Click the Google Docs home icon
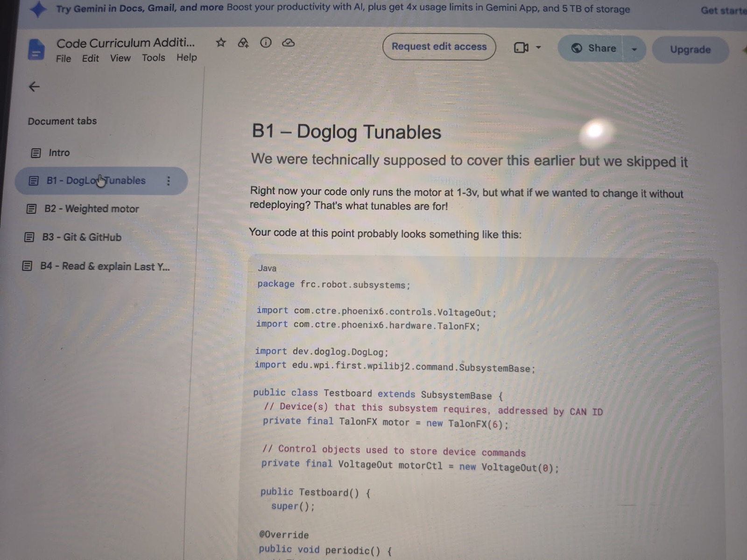This screenshot has height=560, width=747. pyautogui.click(x=36, y=49)
